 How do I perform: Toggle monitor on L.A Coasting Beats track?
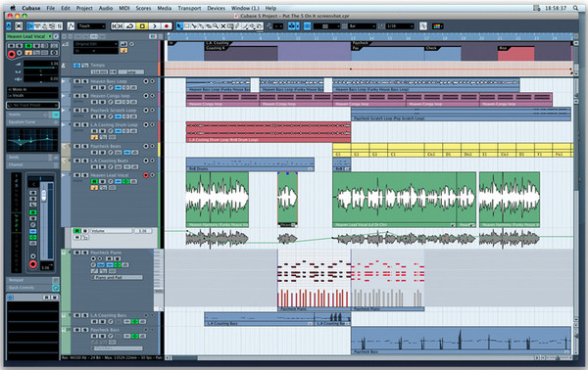tap(152, 161)
